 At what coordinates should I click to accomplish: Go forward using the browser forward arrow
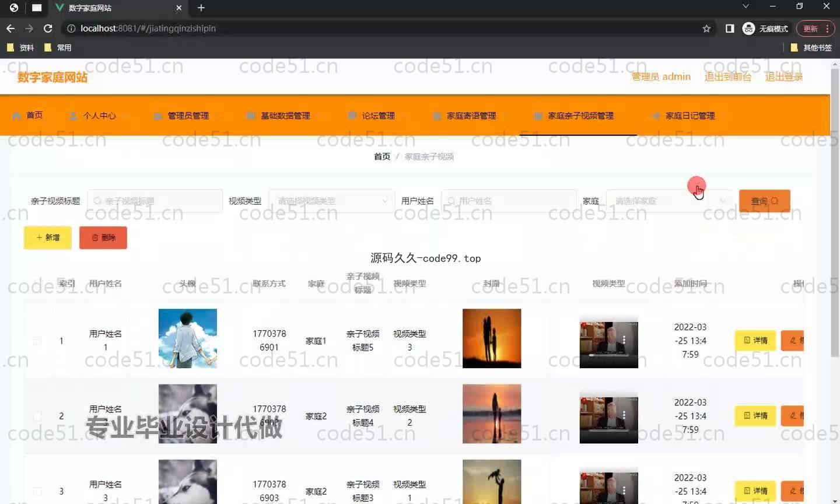point(29,28)
